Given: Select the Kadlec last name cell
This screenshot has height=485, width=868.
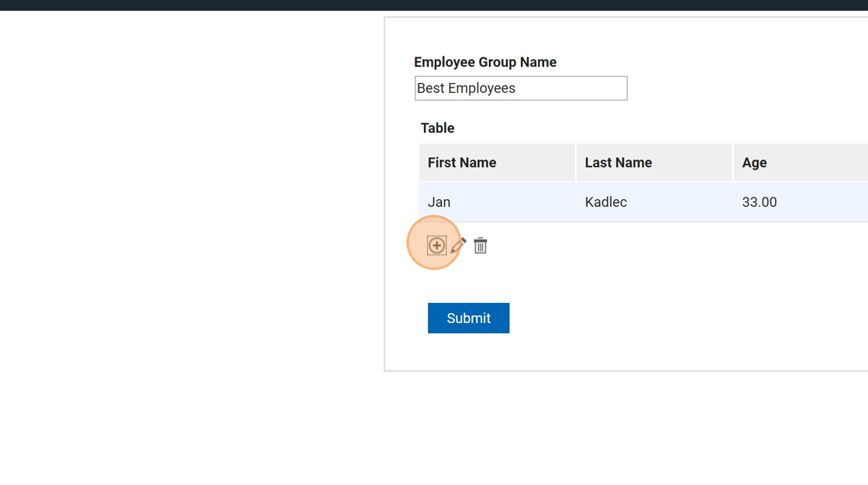Looking at the screenshot, I should point(606,202).
